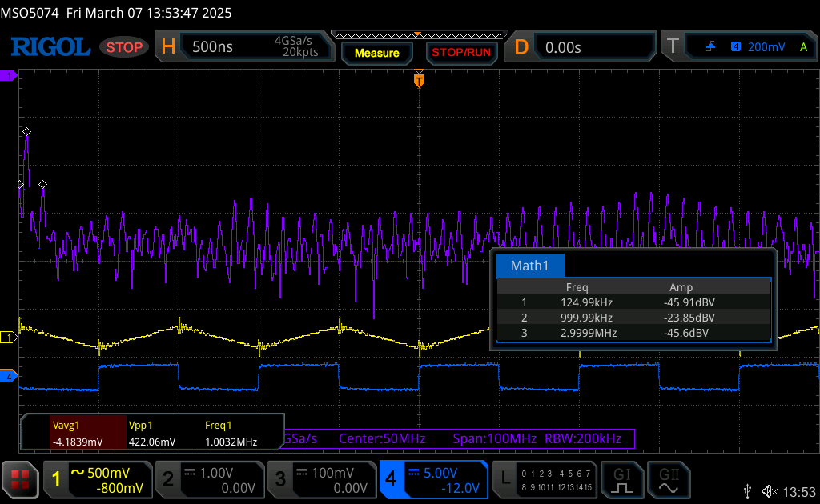Click the RIGOL logo
The width and height of the screenshot is (820, 504).
[50, 47]
